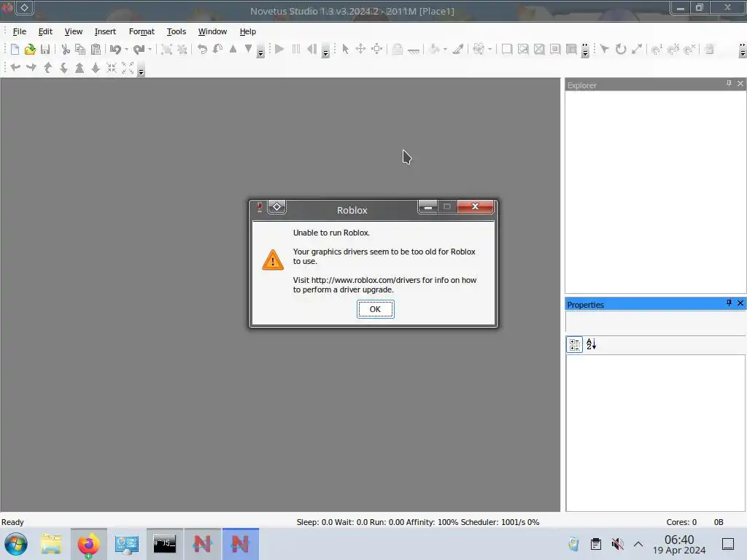Select the arrow pointer tool
This screenshot has width=747, height=560.
click(345, 49)
